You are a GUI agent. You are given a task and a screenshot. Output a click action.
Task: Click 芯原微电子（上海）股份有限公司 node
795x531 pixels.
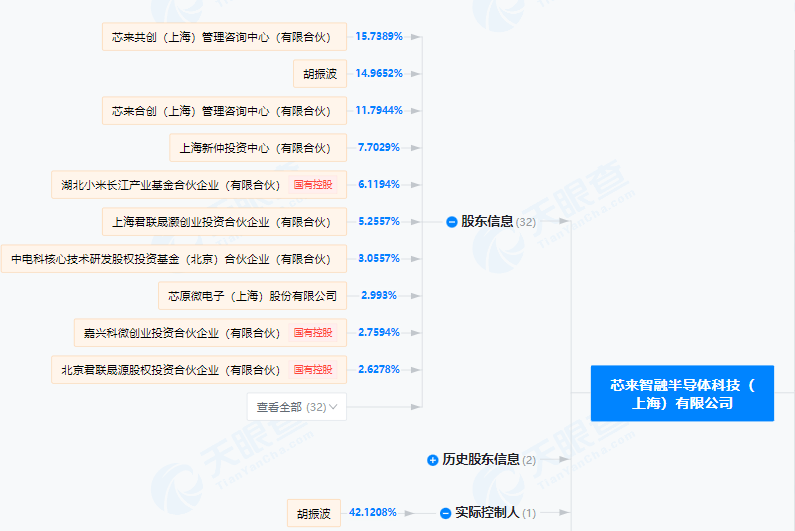[252, 296]
